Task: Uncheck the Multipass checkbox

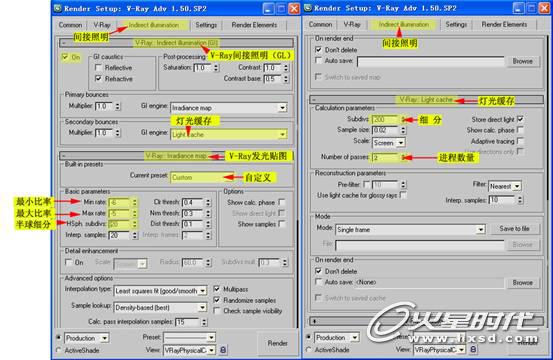Action: [217, 289]
